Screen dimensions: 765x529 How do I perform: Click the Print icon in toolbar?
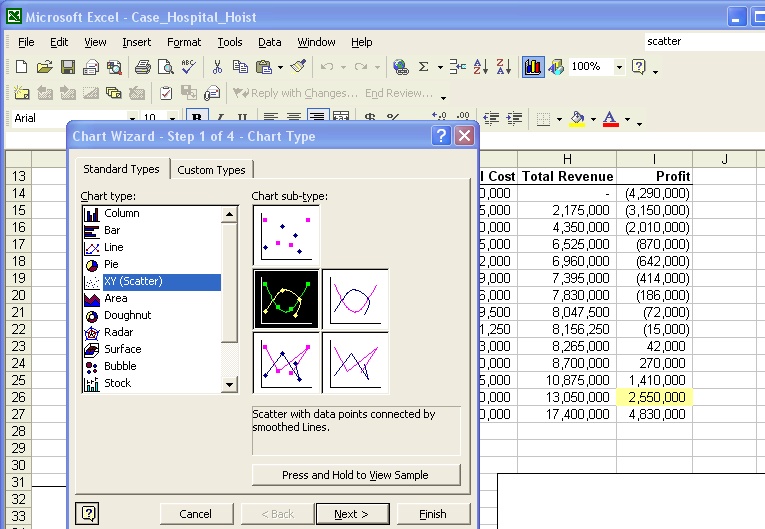click(x=142, y=67)
